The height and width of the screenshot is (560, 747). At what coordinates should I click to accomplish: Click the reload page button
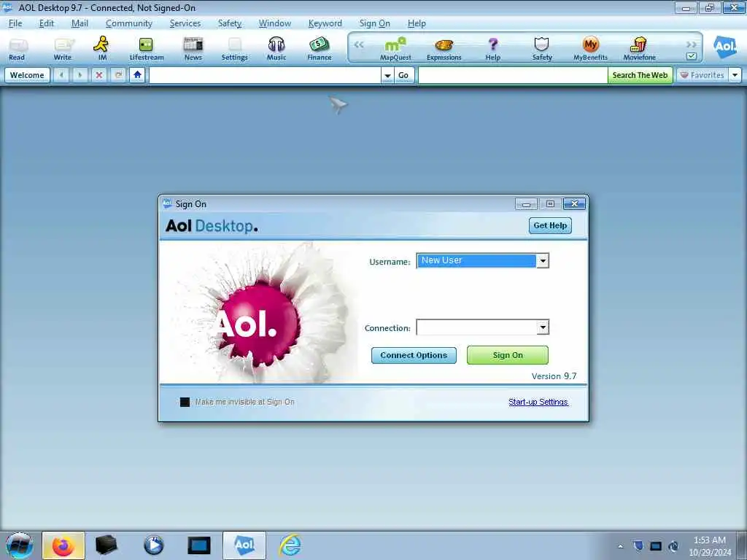118,75
